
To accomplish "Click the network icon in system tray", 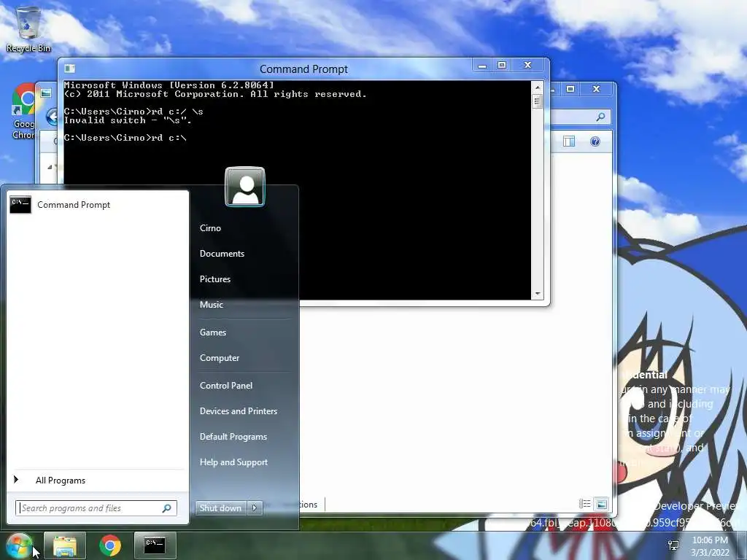I will click(x=673, y=545).
